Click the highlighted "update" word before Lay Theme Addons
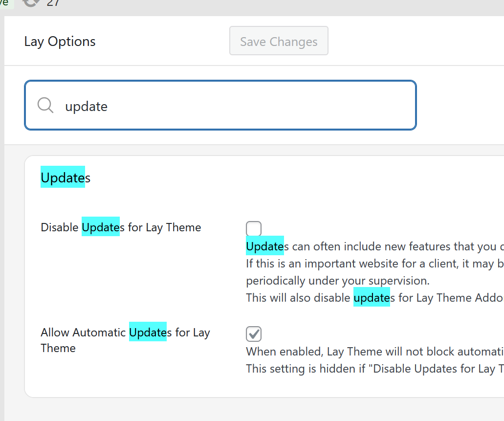Viewport: 504px width, 421px height. [x=372, y=298]
